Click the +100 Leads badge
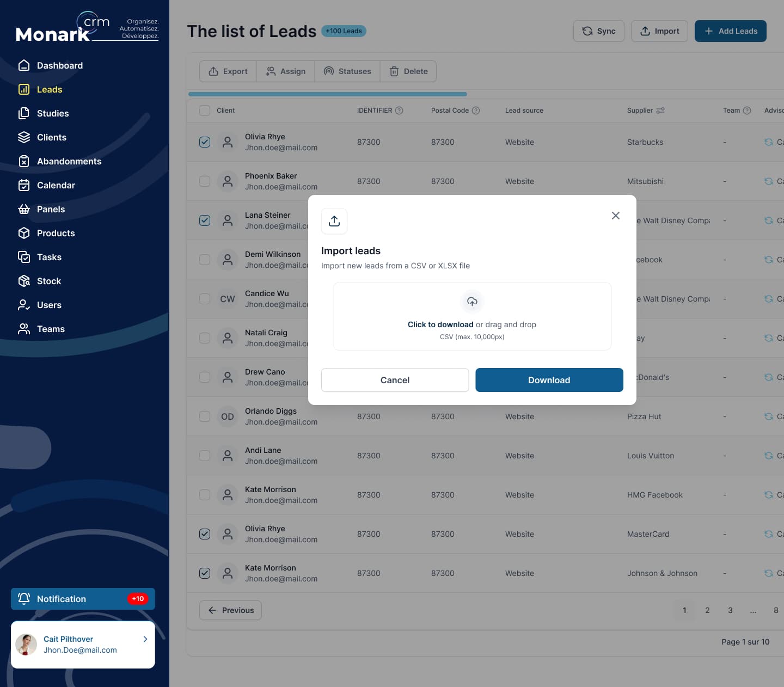This screenshot has height=687, width=784. 344,31
